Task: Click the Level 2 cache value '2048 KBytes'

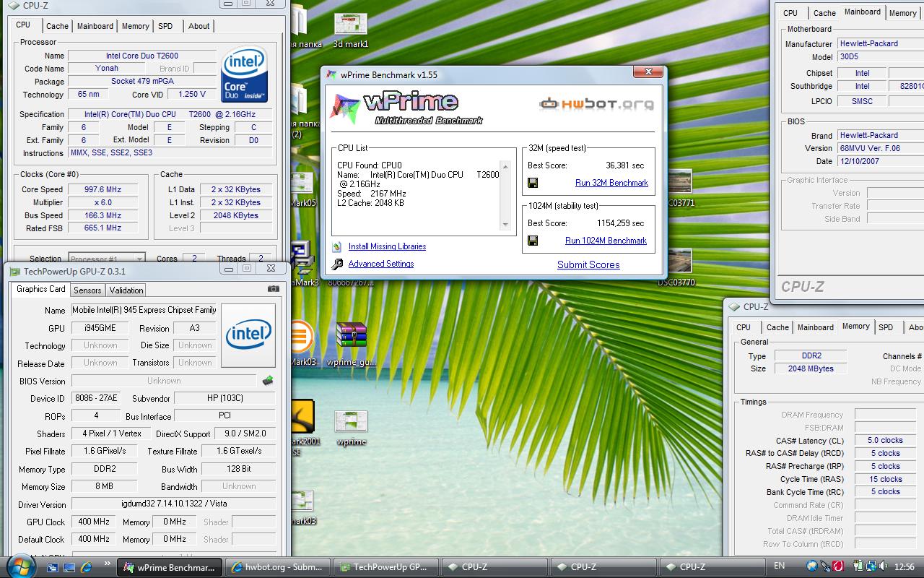Action: pos(236,215)
